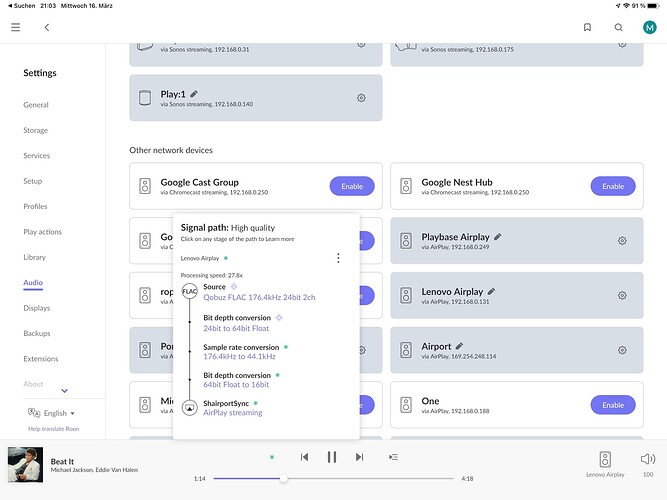The height and width of the screenshot is (500, 667).
Task: Open Lenovo Airplay settings gear
Action: click(x=622, y=295)
